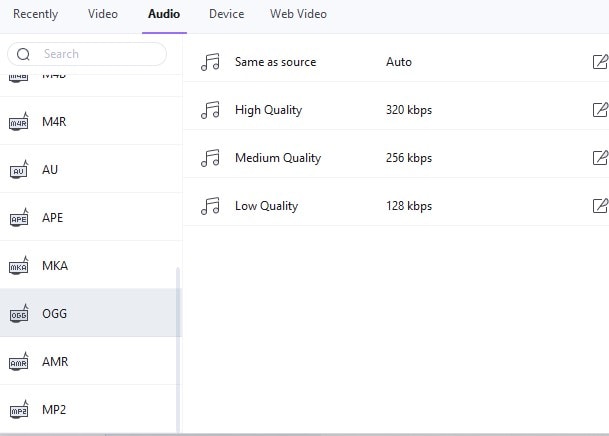
Task: Select the Low Quality 128 kbps preset
Action: tap(320, 206)
